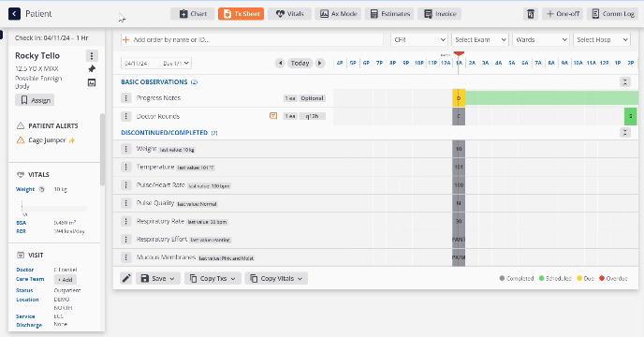Open the CPR status dropdown
644x337 pixels.
tap(419, 40)
